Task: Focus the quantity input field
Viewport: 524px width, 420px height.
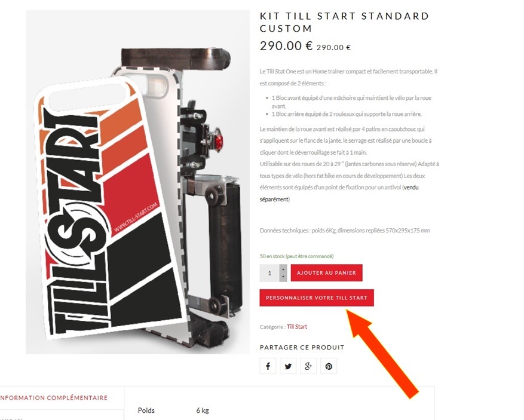Action: tap(269, 273)
